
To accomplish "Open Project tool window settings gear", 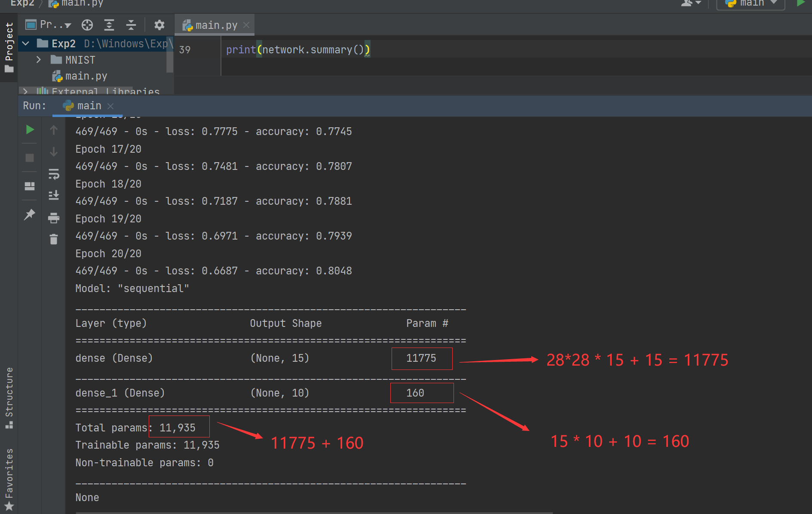I will click(x=159, y=25).
